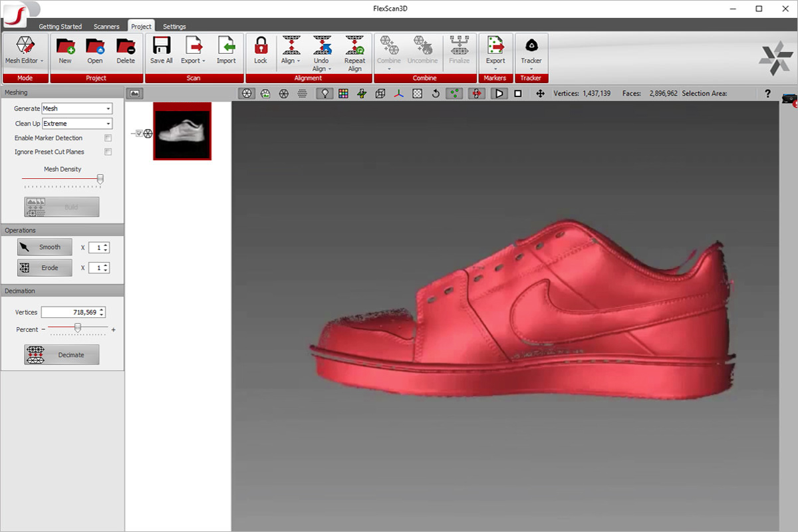The width and height of the screenshot is (798, 532).
Task: Uncheck the shoe scan visibility checkbox
Action: click(x=139, y=134)
